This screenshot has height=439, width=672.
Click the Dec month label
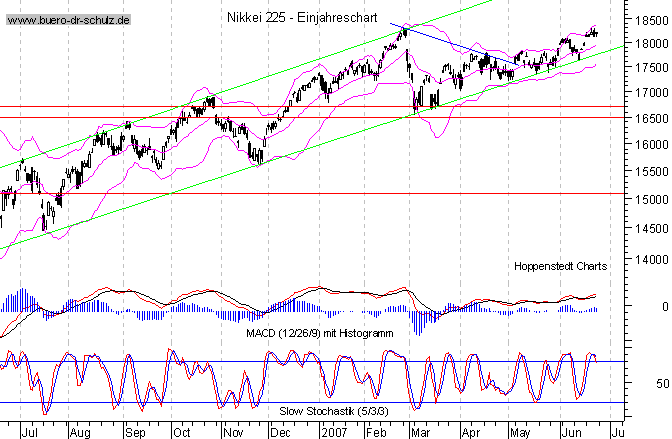(280, 432)
